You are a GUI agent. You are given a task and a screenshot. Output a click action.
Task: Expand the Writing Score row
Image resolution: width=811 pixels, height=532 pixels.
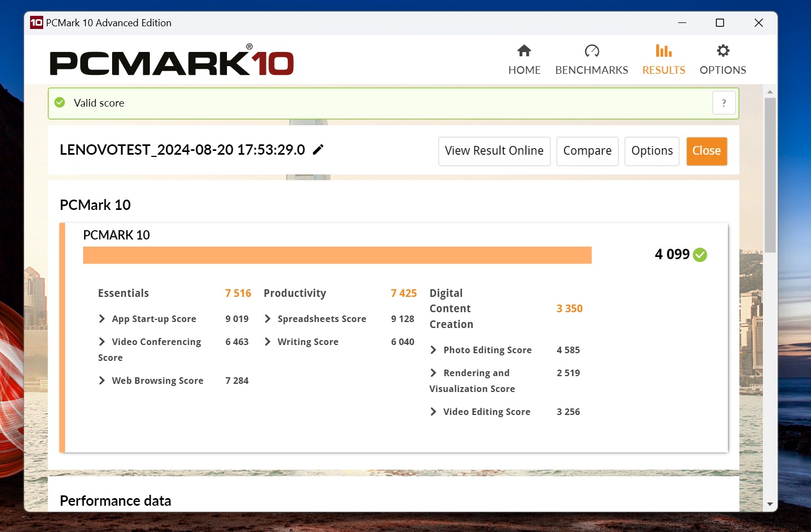[267, 342]
